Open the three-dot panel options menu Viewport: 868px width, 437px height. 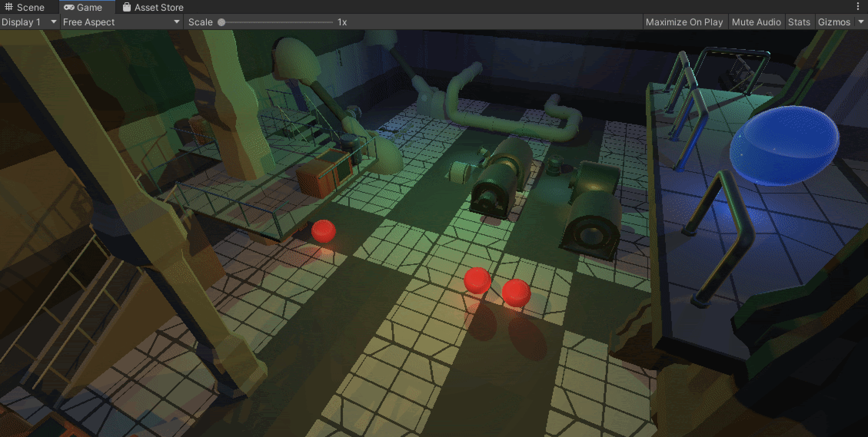pyautogui.click(x=858, y=7)
